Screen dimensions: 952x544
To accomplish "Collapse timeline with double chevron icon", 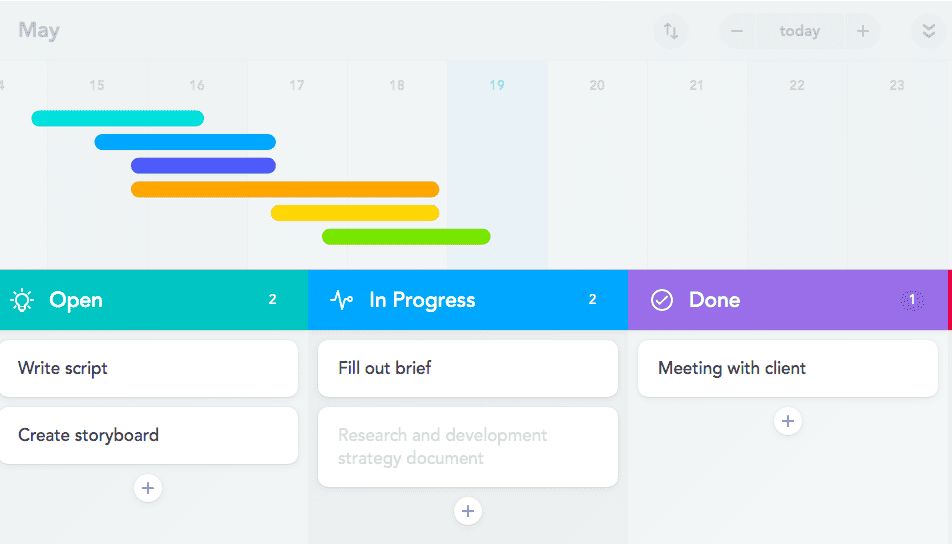I will (928, 31).
